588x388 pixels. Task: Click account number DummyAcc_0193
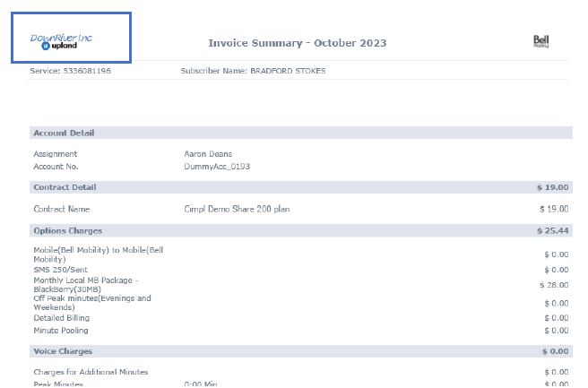pos(217,166)
